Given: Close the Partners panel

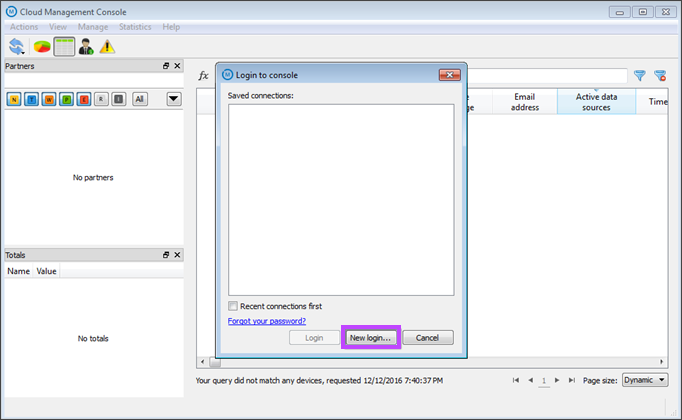Looking at the screenshot, I should pyautogui.click(x=177, y=66).
